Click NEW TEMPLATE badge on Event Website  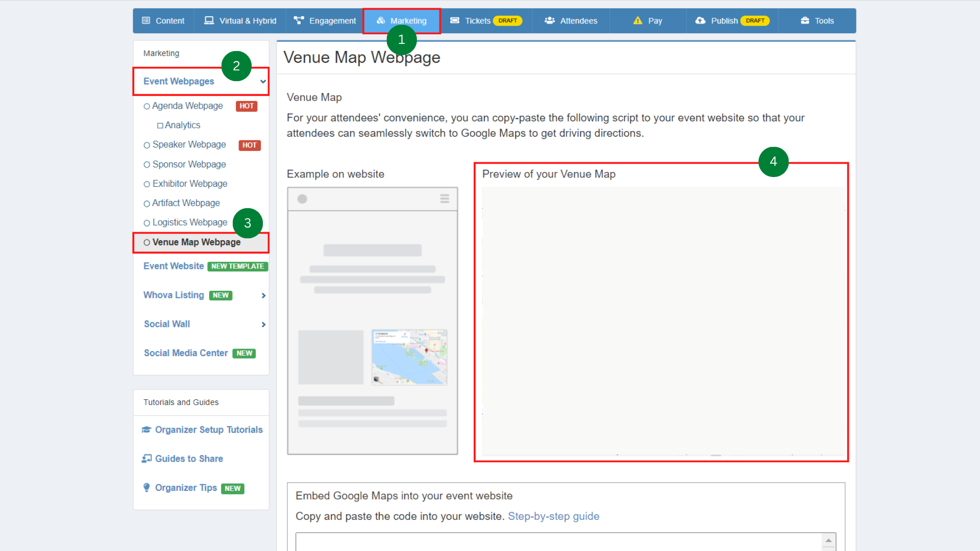pos(237,266)
